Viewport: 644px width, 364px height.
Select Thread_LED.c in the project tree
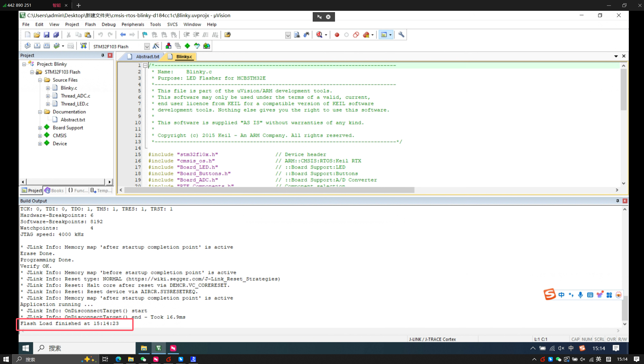pyautogui.click(x=75, y=104)
